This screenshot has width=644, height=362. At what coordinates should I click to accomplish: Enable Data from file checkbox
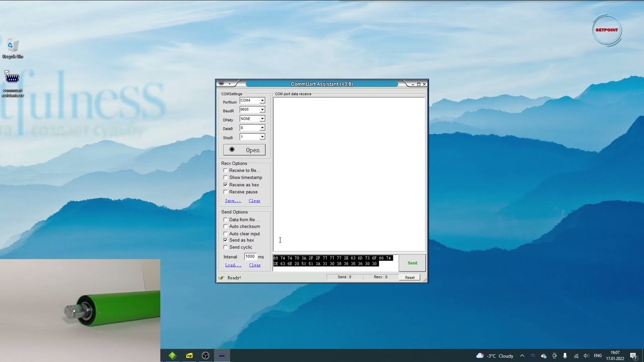225,220
